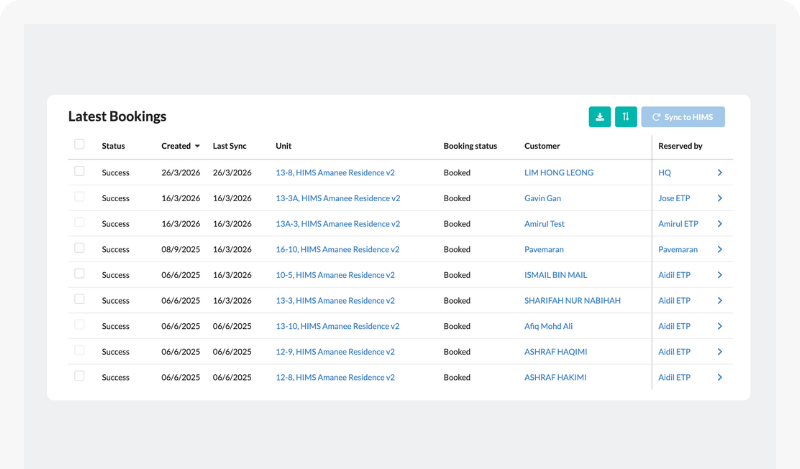Screen dimensions: 800x469
Task: Click the Booking status column header
Action: (470, 146)
